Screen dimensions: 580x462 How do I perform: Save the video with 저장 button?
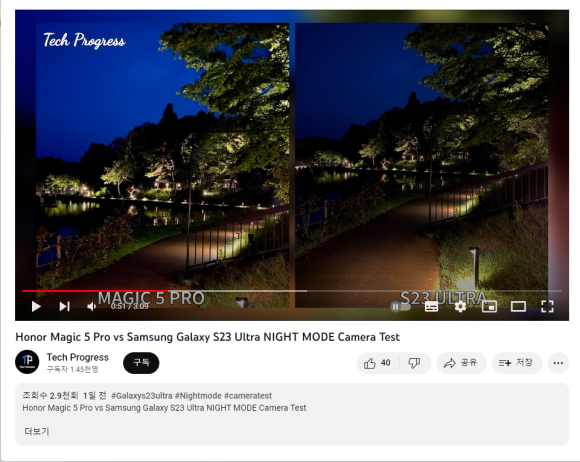(x=517, y=363)
